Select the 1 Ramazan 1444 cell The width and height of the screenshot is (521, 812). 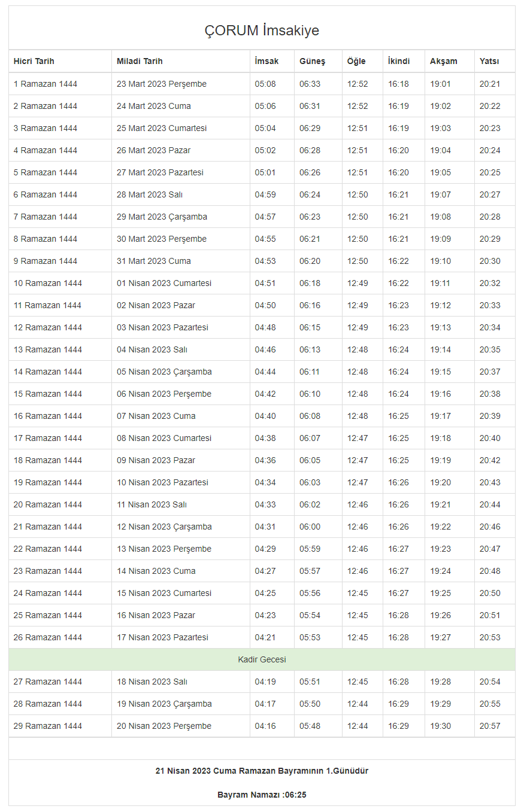[x=46, y=84]
